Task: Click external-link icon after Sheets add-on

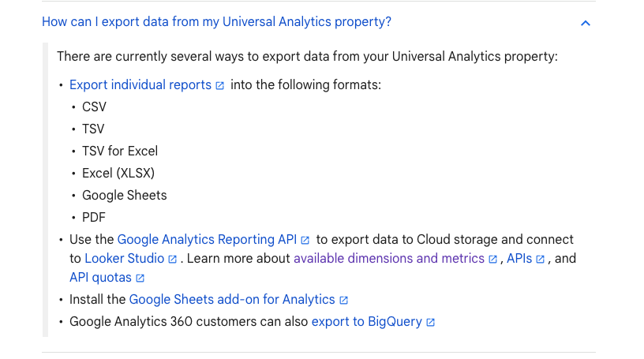Action: pyautogui.click(x=344, y=301)
